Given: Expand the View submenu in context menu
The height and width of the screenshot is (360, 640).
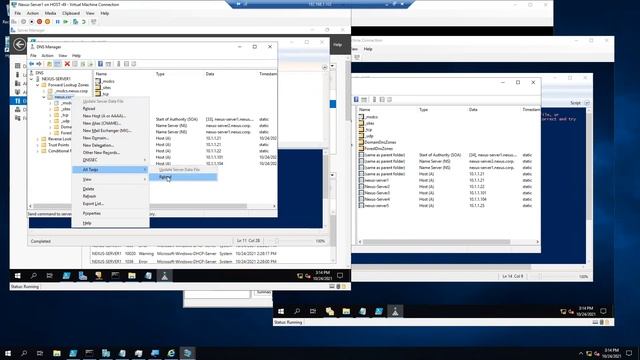Looking at the screenshot, I should coord(110,180).
